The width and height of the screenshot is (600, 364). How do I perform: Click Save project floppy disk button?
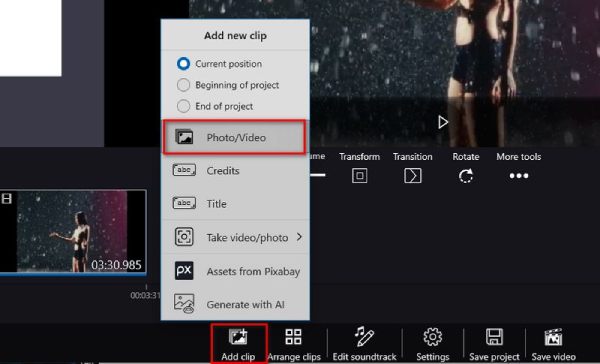click(x=494, y=344)
